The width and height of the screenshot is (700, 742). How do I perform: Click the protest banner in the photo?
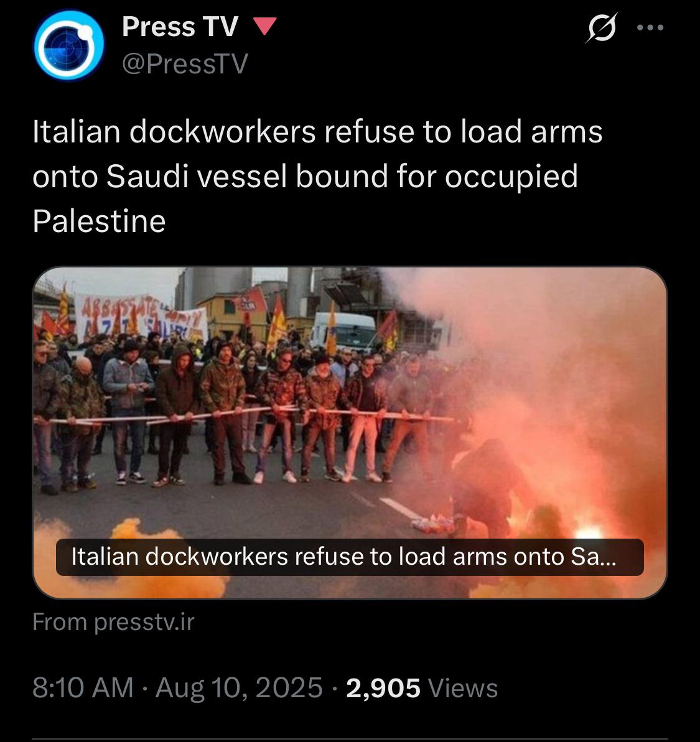(x=141, y=318)
